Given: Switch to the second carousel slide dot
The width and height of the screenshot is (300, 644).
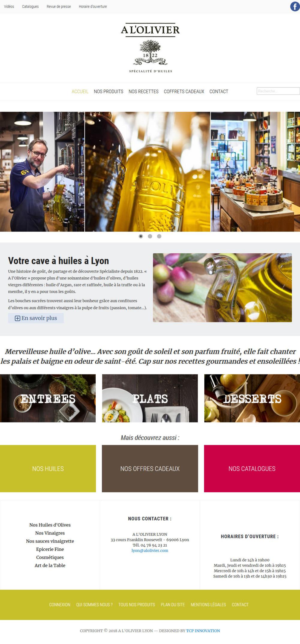Looking at the screenshot, I should pyautogui.click(x=150, y=236).
